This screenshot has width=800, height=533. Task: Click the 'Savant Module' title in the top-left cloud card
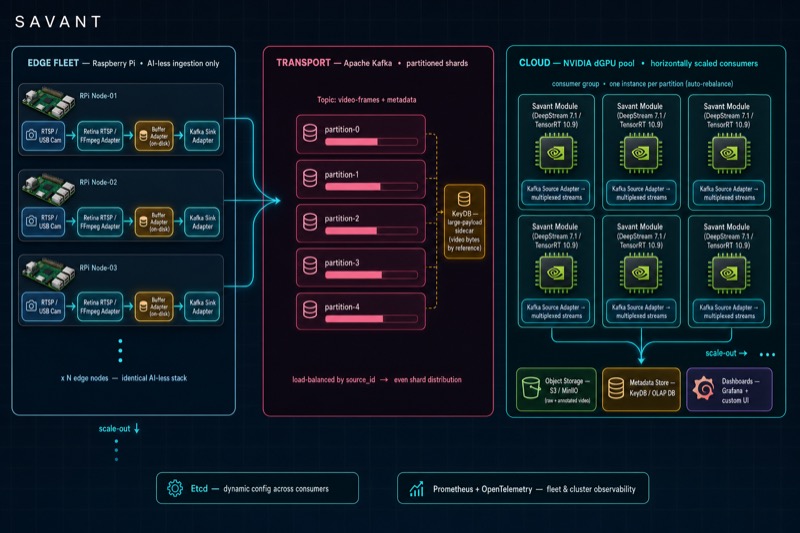pyautogui.click(x=555, y=106)
